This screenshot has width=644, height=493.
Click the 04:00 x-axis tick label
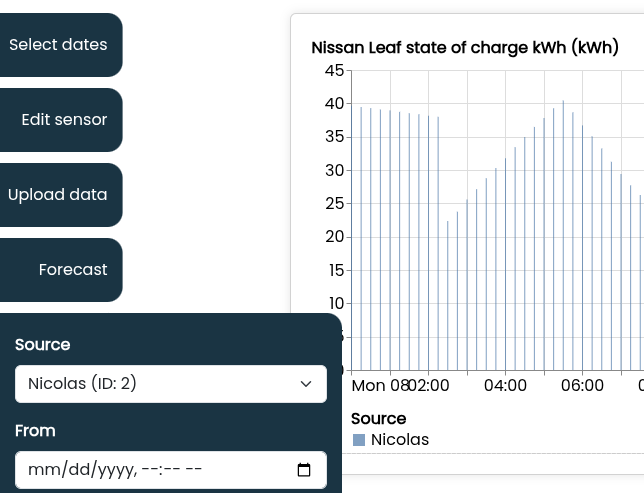point(505,385)
